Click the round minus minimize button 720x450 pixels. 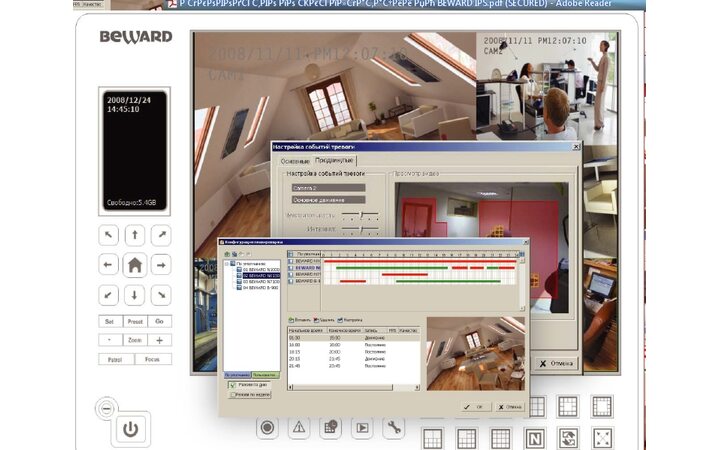(x=106, y=408)
